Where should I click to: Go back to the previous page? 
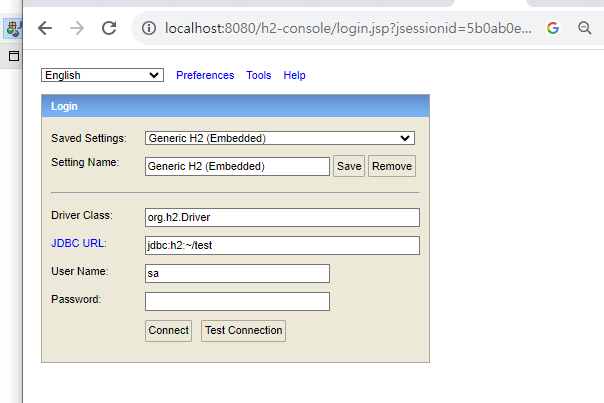(45, 28)
